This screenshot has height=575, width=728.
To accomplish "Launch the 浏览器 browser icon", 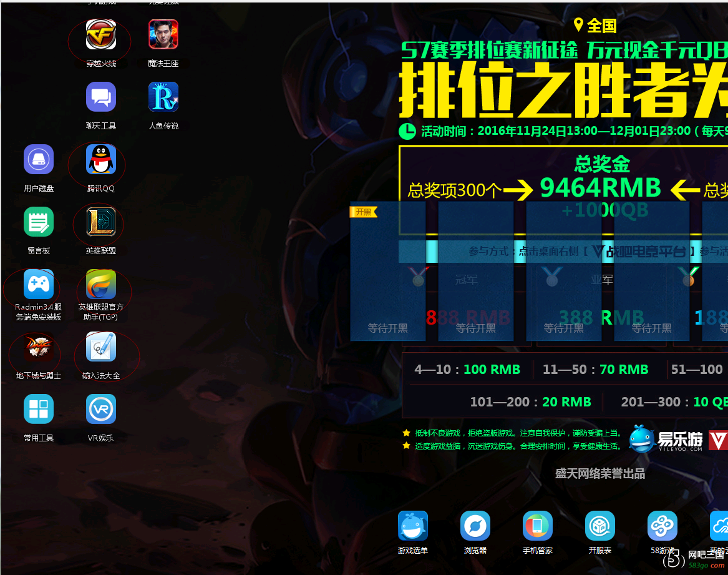I will (475, 526).
